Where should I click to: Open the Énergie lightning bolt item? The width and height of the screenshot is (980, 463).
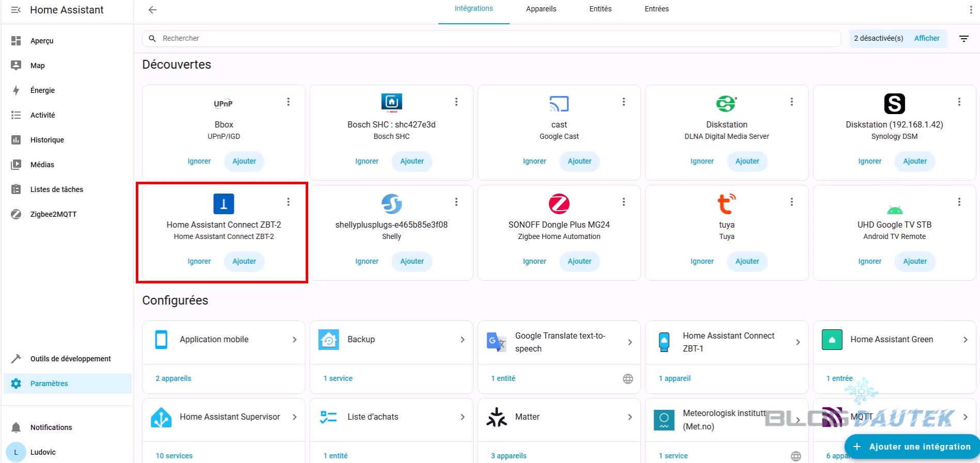click(x=16, y=90)
